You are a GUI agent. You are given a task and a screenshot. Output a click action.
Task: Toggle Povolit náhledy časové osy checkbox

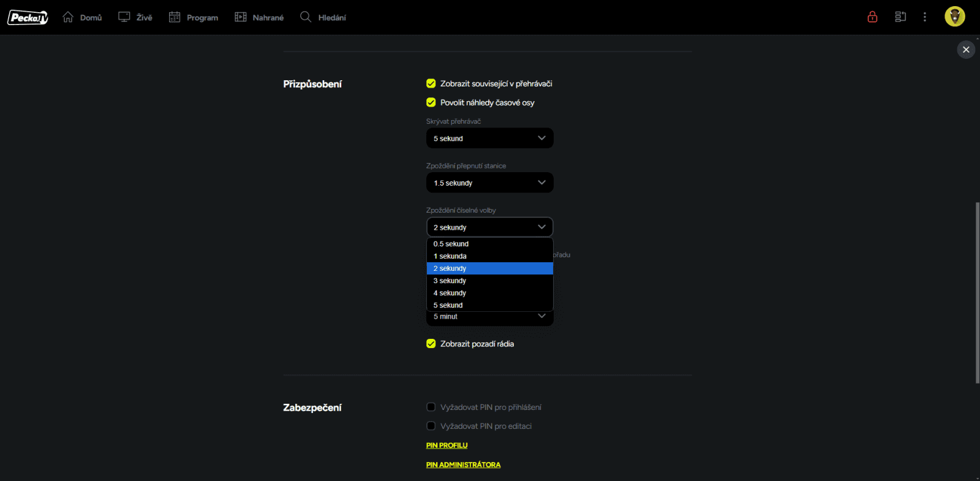tap(431, 102)
